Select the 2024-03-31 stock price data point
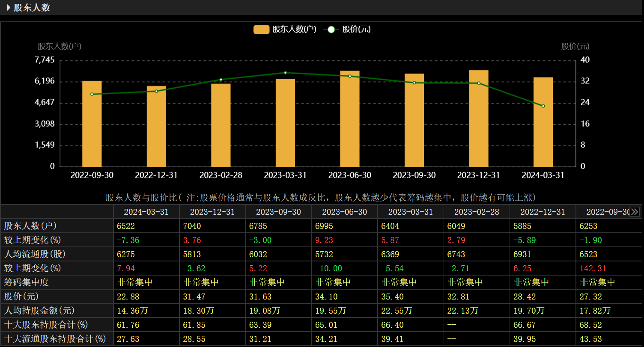 point(543,106)
